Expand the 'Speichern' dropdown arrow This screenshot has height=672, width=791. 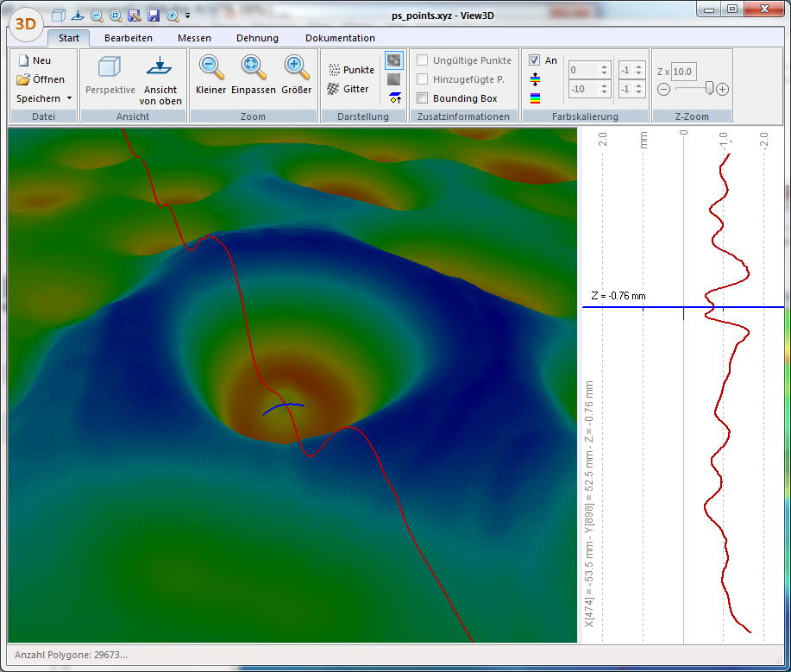click(69, 98)
